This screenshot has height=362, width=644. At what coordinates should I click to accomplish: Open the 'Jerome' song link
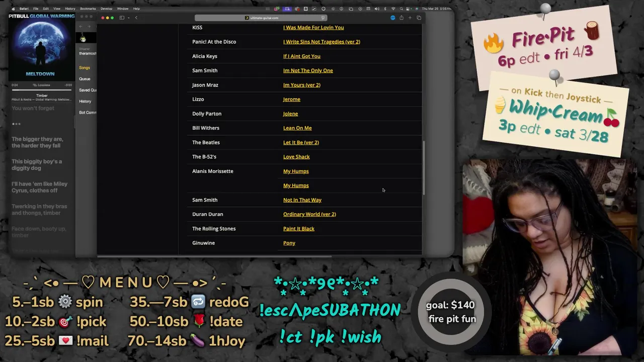[291, 100]
